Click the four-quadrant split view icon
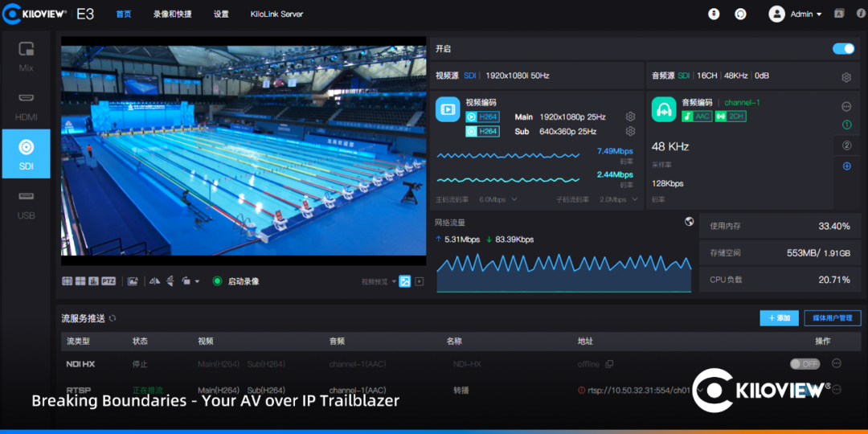This screenshot has height=434, width=868. pyautogui.click(x=80, y=281)
